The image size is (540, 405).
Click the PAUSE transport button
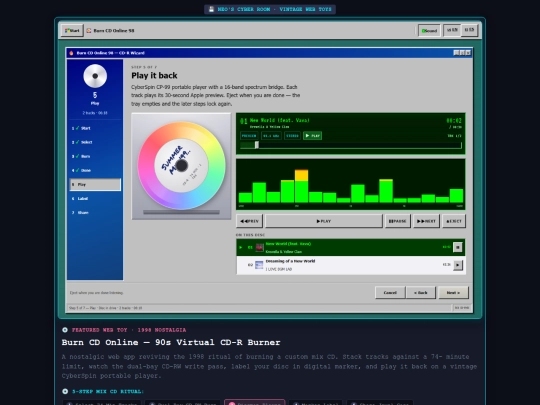click(x=397, y=221)
